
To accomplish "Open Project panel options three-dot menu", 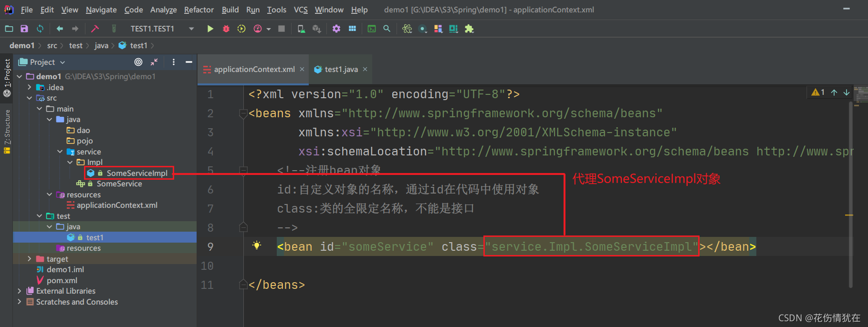I will click(x=174, y=62).
